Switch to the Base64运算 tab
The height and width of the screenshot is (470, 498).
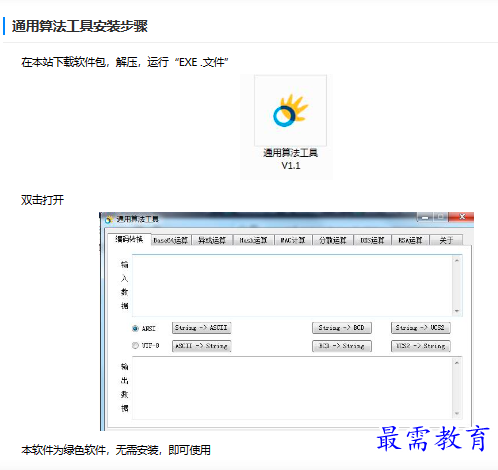click(171, 240)
